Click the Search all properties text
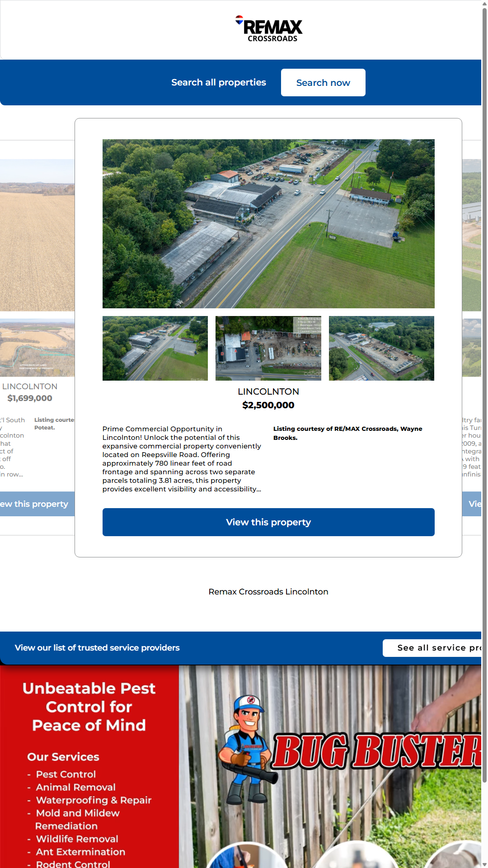Viewport: 488px width, 868px height. (x=218, y=83)
